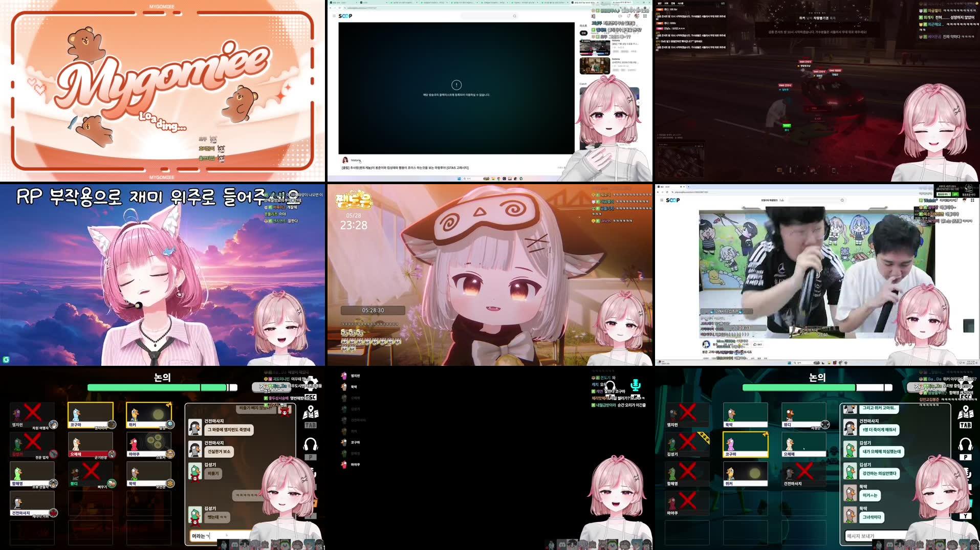Click the '내가 오해해 의심했는데' chat bubble
This screenshot has width=980, height=550.
coord(882,452)
